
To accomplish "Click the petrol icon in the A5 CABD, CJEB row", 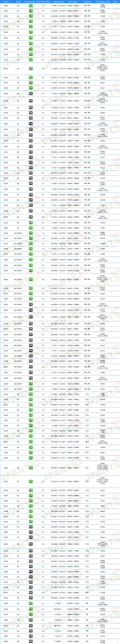I will point(31,394).
